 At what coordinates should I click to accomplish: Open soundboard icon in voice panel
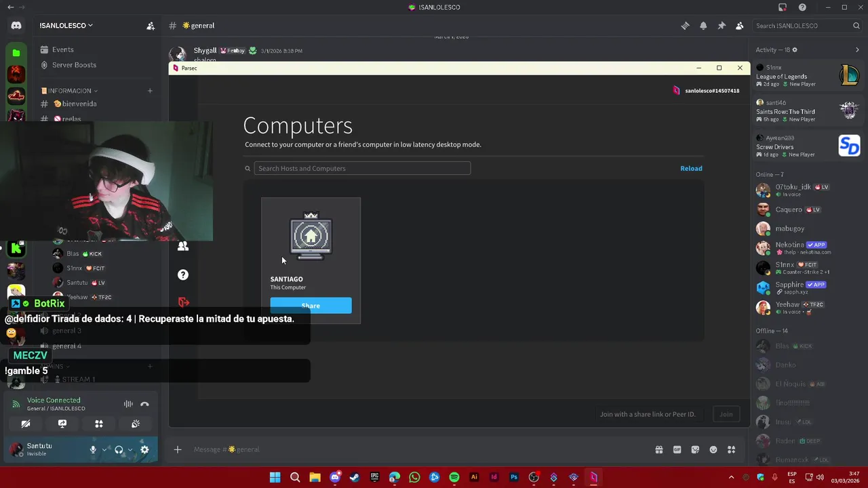(x=136, y=424)
